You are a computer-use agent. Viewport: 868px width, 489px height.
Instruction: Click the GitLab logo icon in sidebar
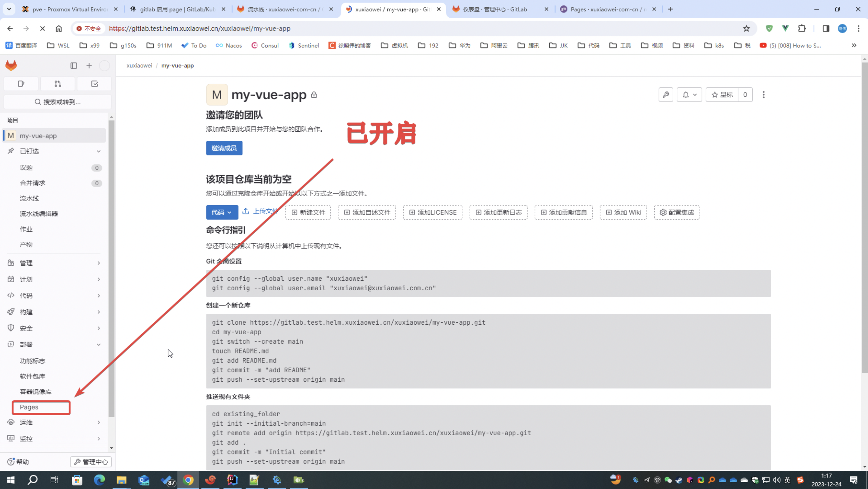(11, 66)
